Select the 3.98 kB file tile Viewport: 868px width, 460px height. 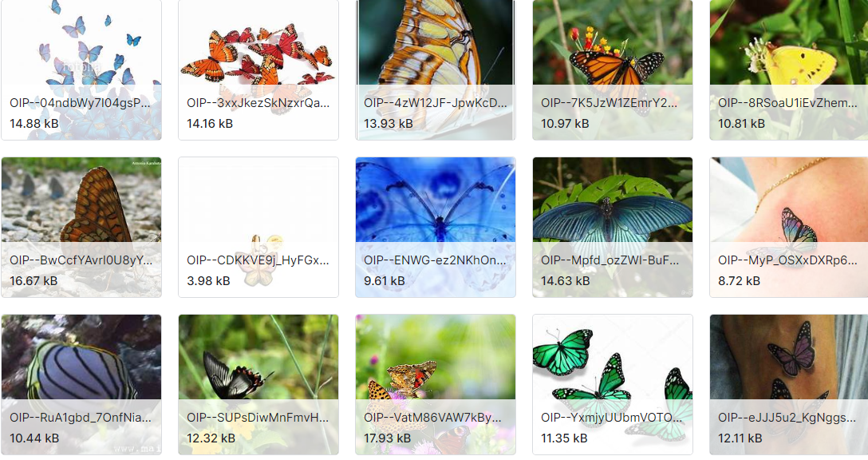click(258, 228)
